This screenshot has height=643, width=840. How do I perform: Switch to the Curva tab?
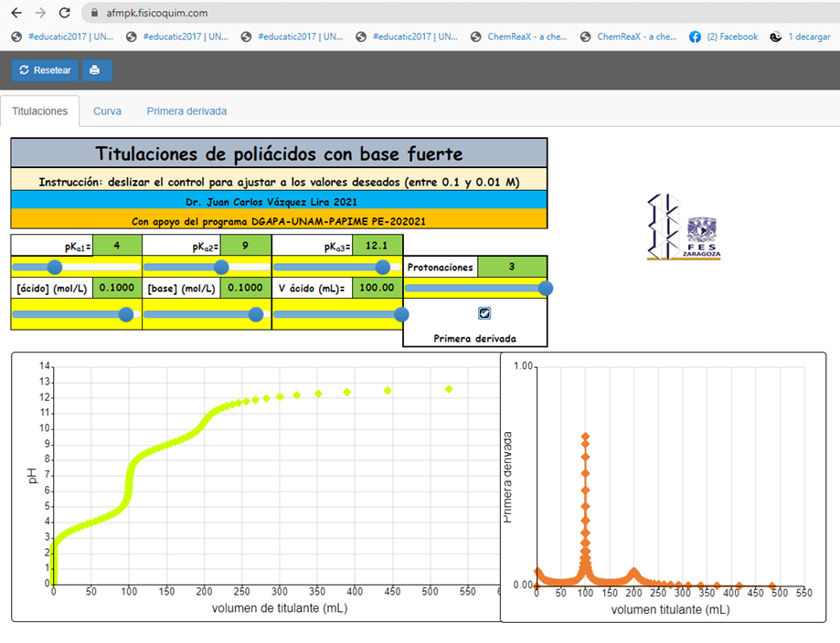tap(107, 111)
